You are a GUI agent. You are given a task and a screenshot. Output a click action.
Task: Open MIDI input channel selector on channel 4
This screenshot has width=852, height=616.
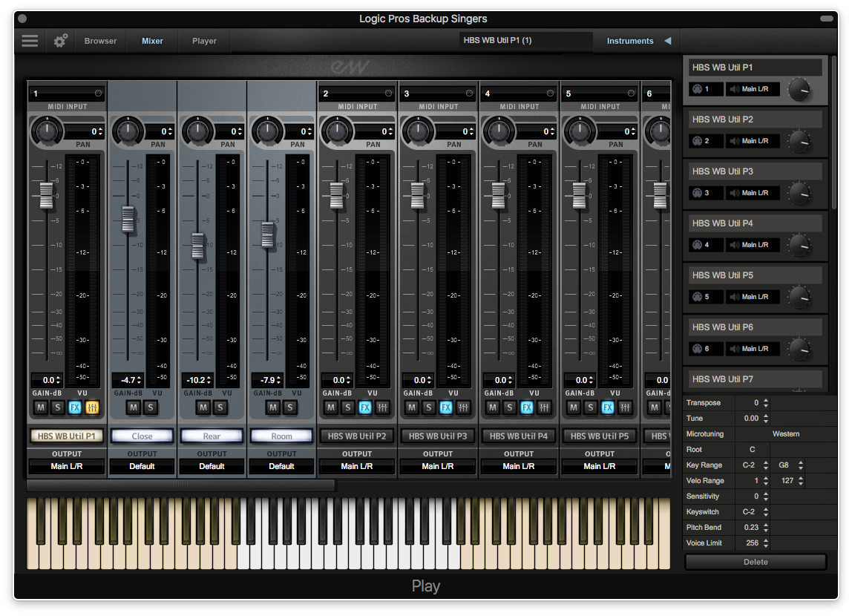pyautogui.click(x=520, y=94)
